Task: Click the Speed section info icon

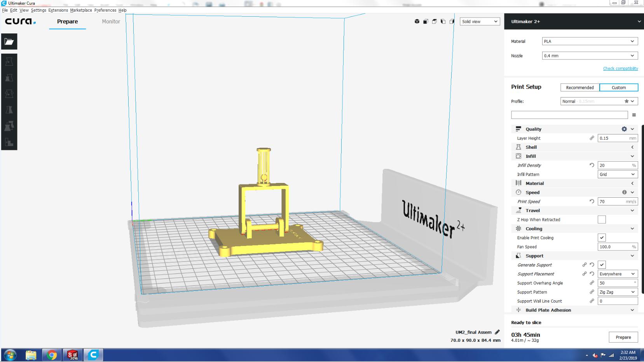Action: coord(624,192)
